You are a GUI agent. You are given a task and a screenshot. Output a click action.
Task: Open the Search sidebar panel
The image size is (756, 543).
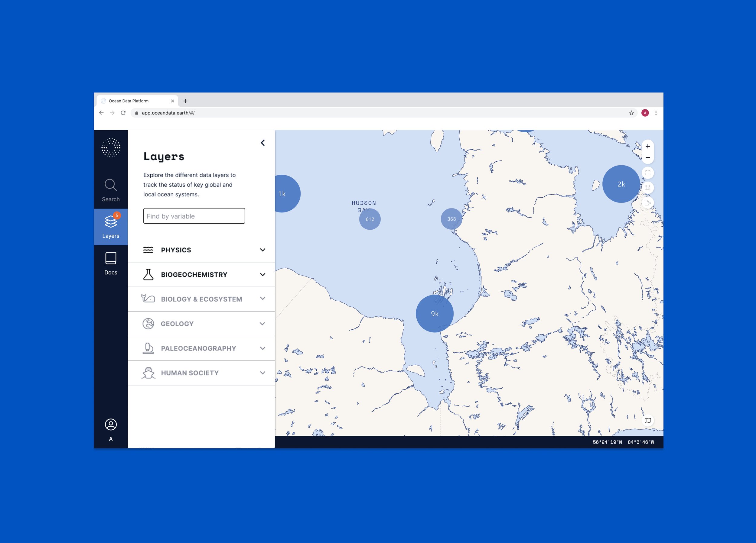[x=111, y=190]
